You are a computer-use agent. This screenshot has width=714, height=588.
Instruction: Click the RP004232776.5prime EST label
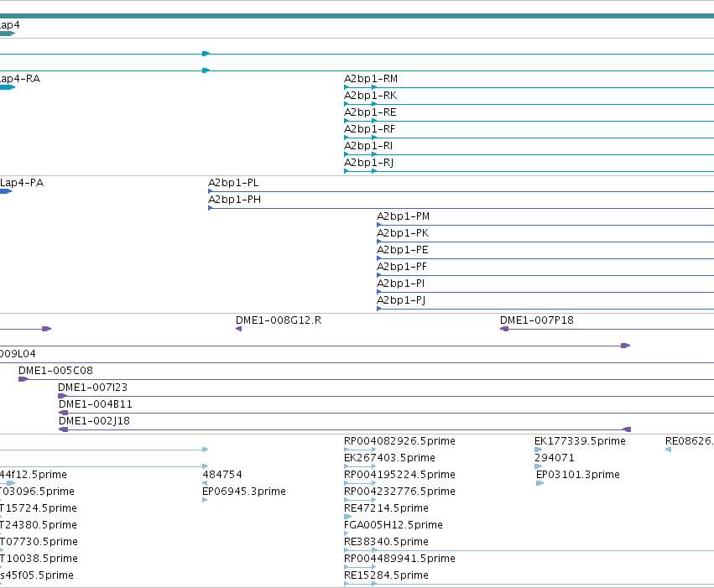coord(399,492)
